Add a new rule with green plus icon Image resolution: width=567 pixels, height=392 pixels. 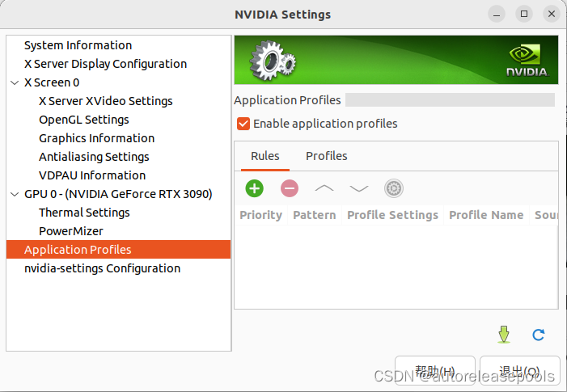[x=254, y=188]
